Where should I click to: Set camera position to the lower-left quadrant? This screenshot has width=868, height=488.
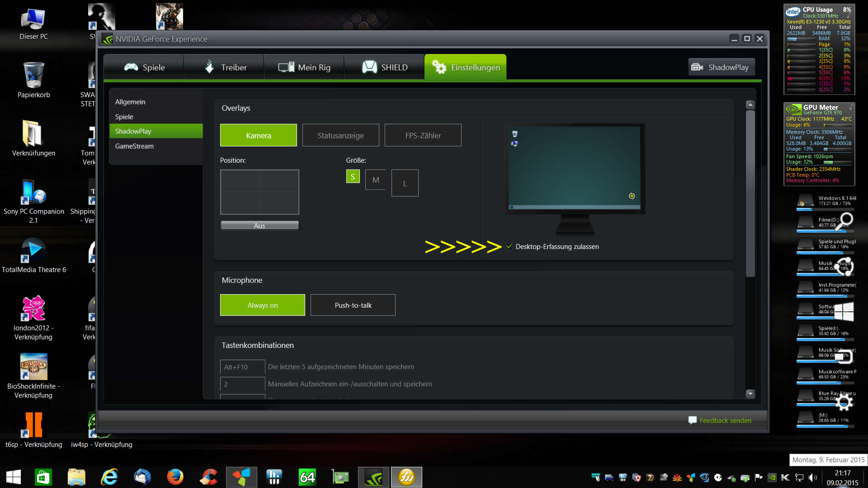point(240,203)
